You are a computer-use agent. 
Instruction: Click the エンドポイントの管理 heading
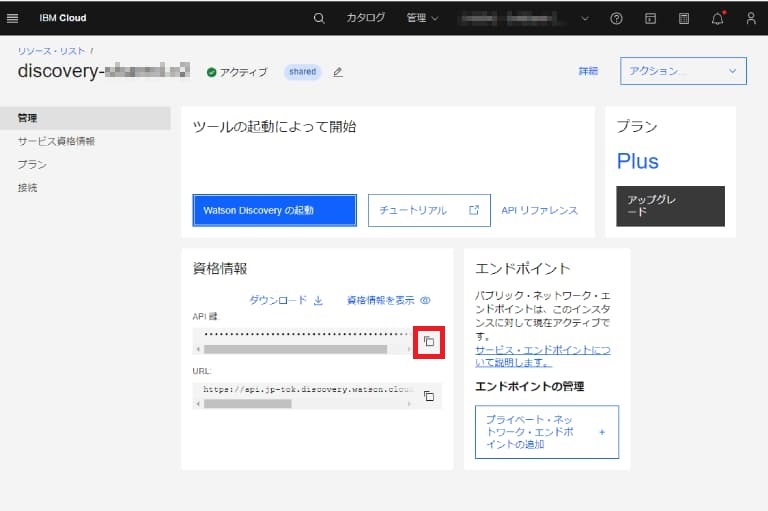pyautogui.click(x=529, y=387)
